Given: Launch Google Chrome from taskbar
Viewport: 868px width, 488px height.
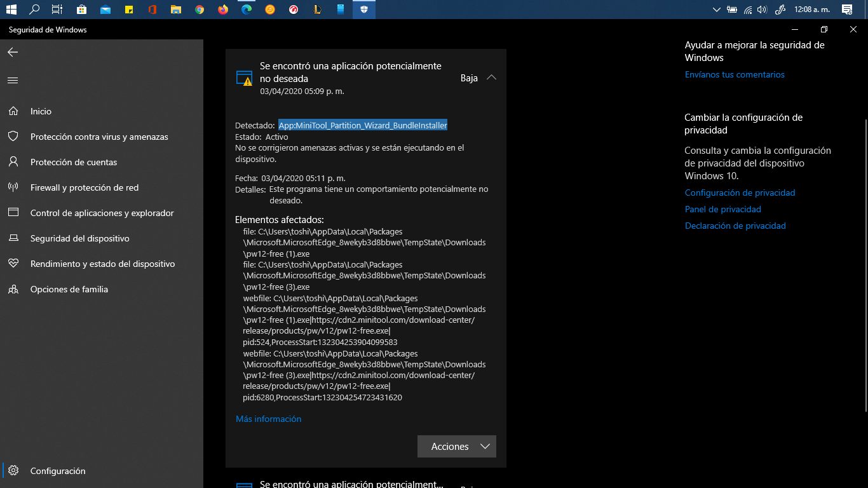Looking at the screenshot, I should click(x=200, y=10).
